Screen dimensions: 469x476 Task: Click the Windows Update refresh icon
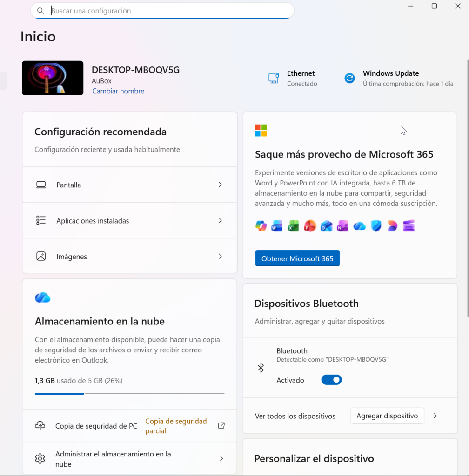coord(349,78)
